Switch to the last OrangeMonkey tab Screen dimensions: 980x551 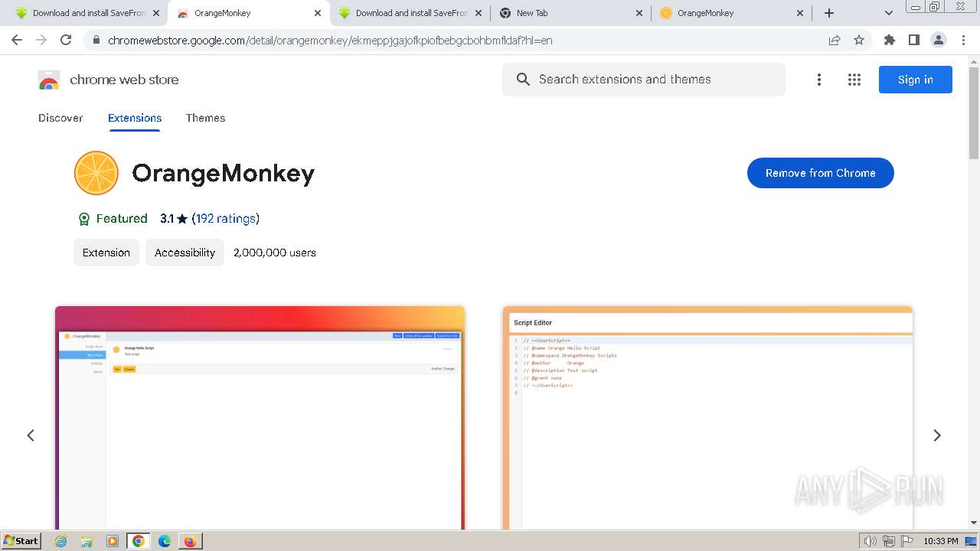pos(731,13)
